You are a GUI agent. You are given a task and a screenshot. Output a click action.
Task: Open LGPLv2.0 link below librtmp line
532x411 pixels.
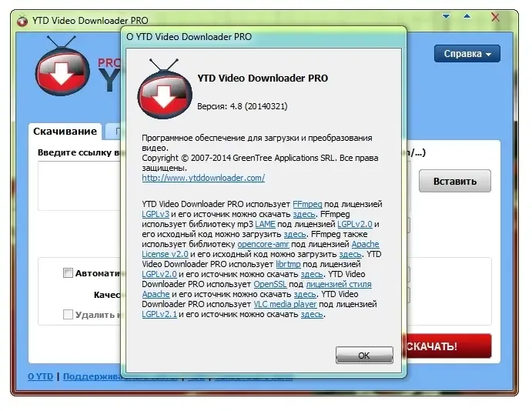coord(159,274)
